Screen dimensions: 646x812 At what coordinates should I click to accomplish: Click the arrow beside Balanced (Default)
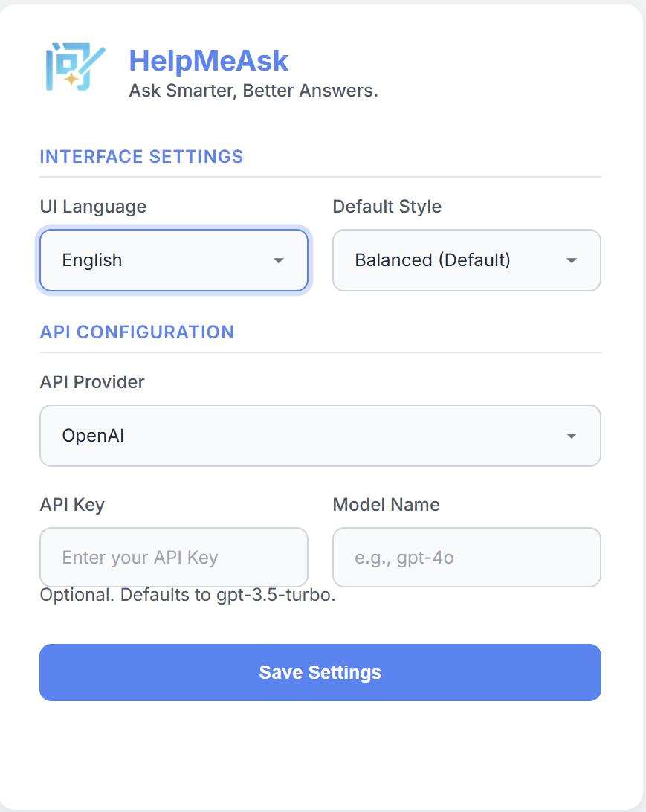(x=572, y=260)
